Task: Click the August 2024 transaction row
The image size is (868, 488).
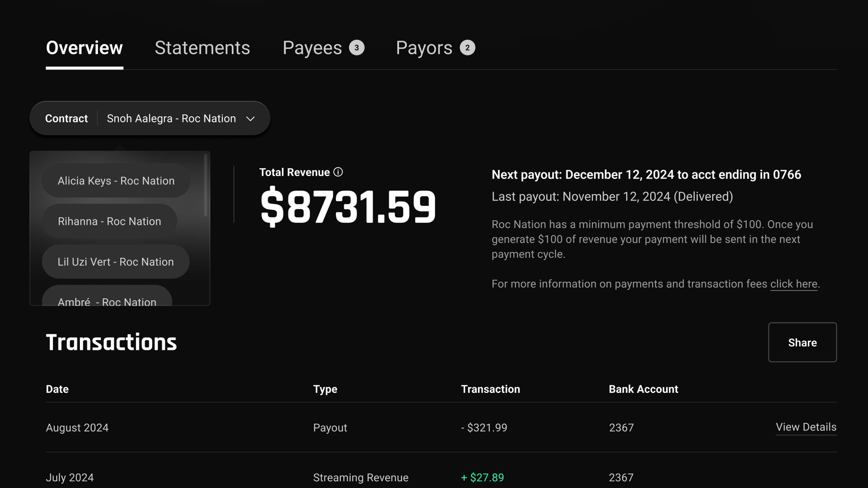Action: coord(77,428)
